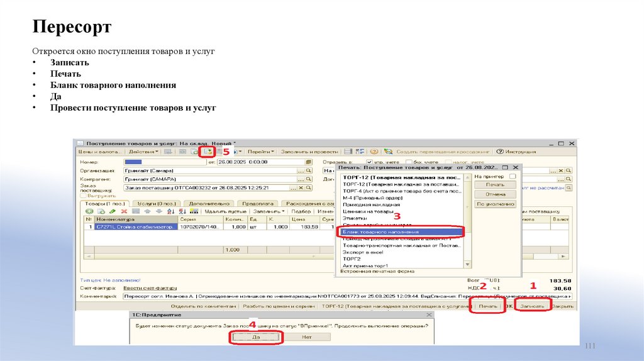Toggle the упр. учете checkbox
The image size is (644, 361).
click(x=369, y=162)
